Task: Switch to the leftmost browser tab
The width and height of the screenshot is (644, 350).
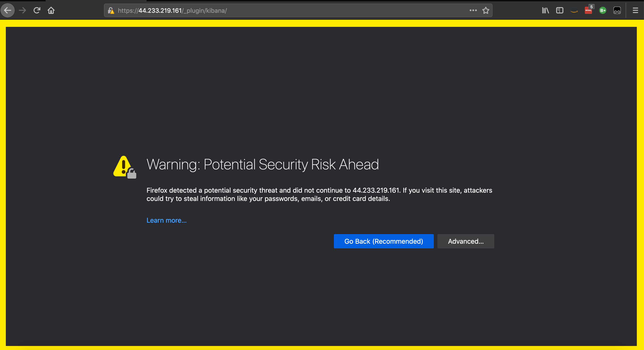Action: [22, 1]
